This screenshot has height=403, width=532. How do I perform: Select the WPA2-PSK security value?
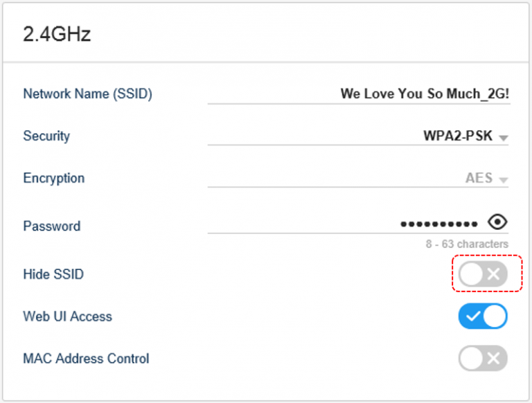tap(458, 136)
